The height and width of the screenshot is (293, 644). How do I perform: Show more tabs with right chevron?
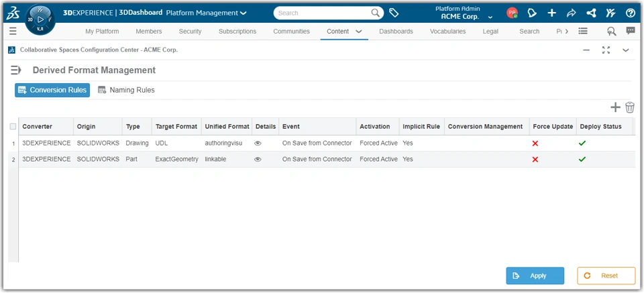[x=567, y=32]
